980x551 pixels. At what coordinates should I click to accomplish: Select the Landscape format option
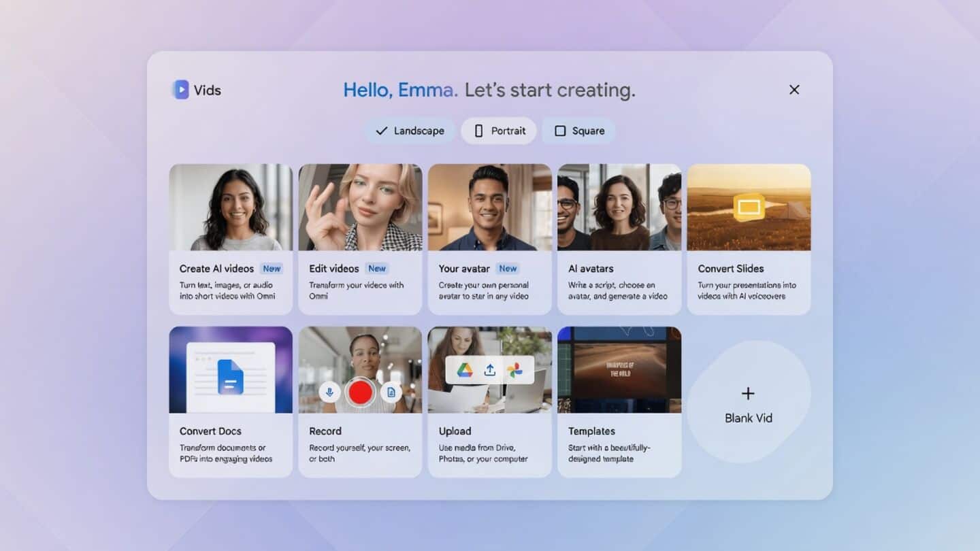click(x=410, y=131)
